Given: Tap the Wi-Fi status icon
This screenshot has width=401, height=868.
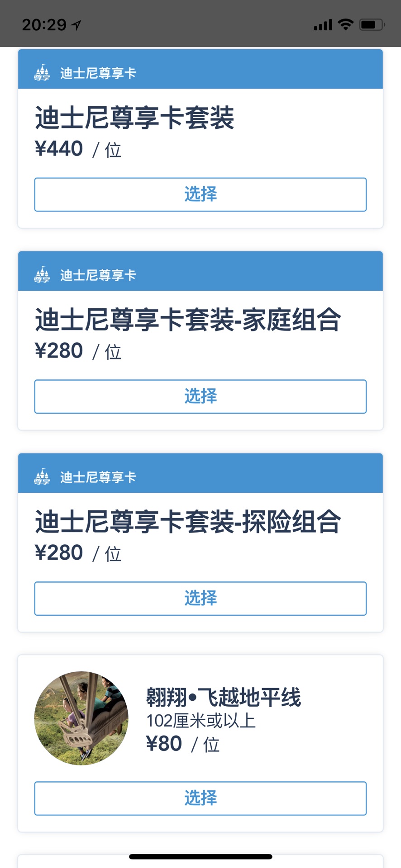Looking at the screenshot, I should tap(346, 24).
